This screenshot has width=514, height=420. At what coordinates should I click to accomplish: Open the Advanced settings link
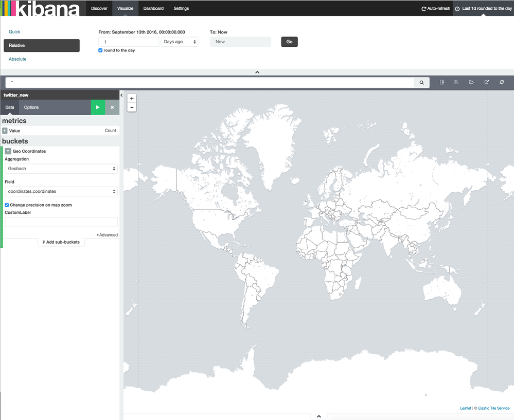tap(107, 234)
